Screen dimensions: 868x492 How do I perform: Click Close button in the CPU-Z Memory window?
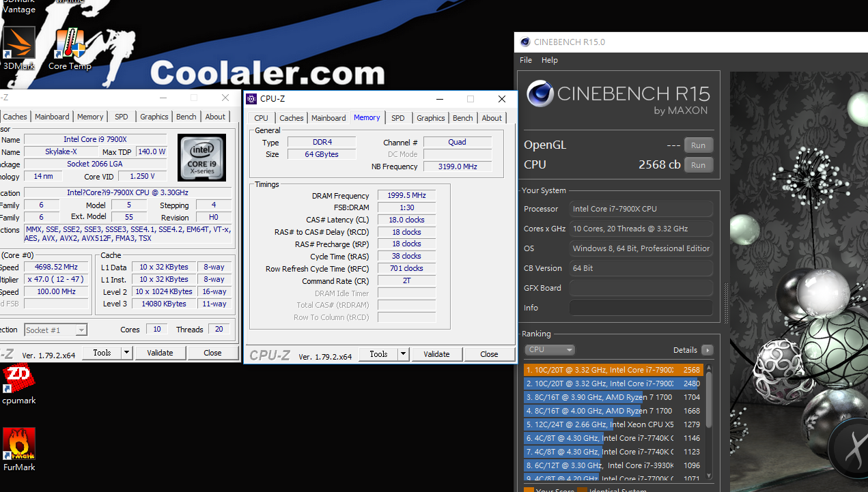pos(489,354)
